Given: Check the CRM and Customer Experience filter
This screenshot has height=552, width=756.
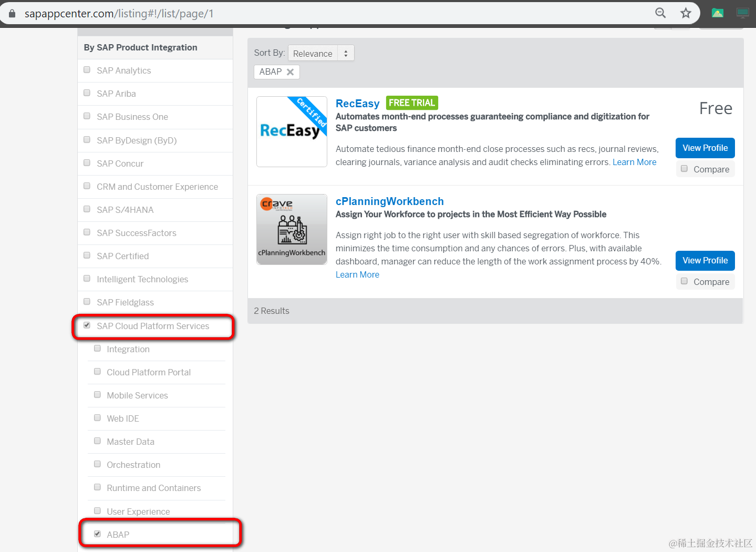Looking at the screenshot, I should coord(87,186).
